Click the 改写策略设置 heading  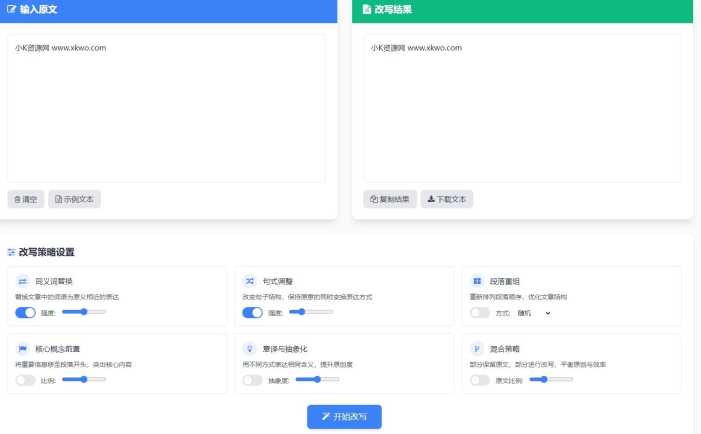[46, 253]
